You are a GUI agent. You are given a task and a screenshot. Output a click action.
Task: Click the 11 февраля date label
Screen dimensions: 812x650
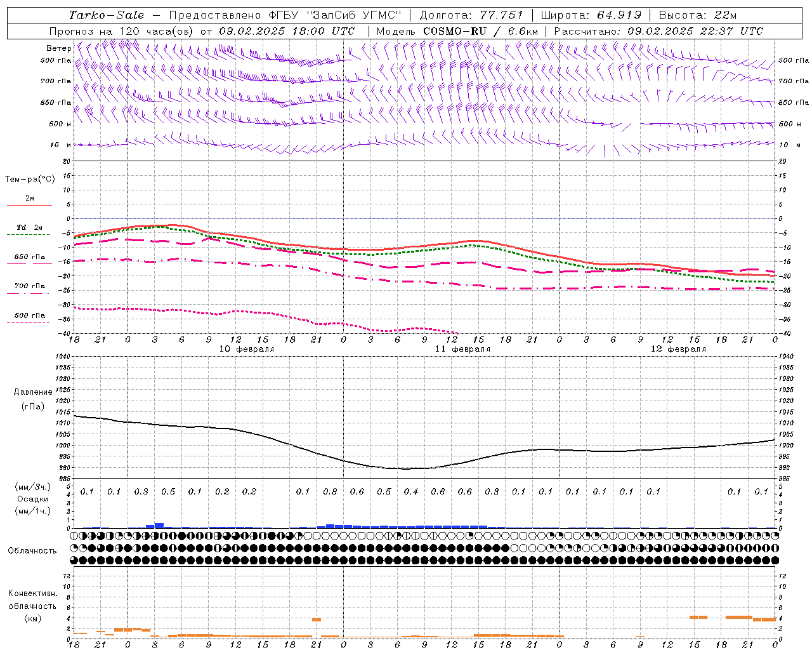[x=462, y=349]
